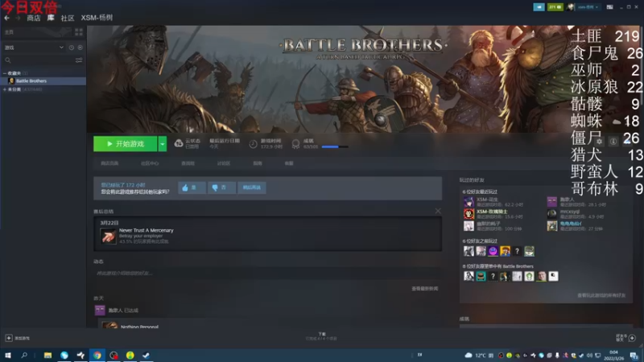Click the green Start Game (开始游戏) button
This screenshot has width=644, height=362.
point(126,144)
